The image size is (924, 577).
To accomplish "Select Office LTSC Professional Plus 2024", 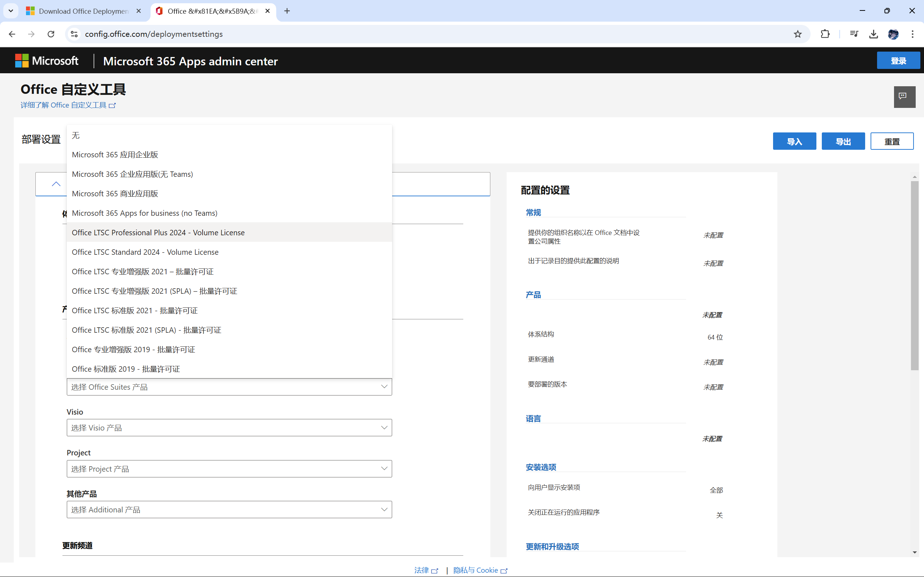I will (229, 232).
